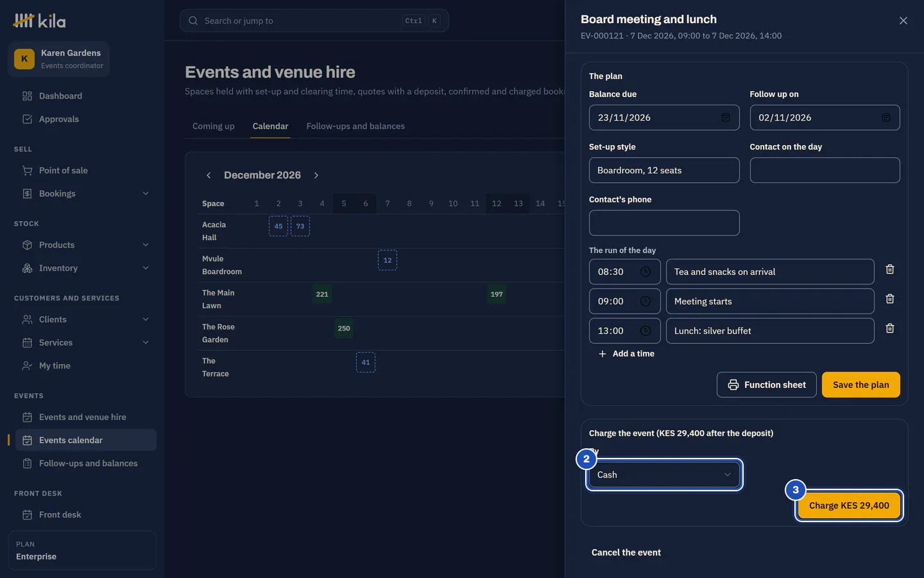Open the time picker for 09:00
Screen dimensions: 924x578
646,301
